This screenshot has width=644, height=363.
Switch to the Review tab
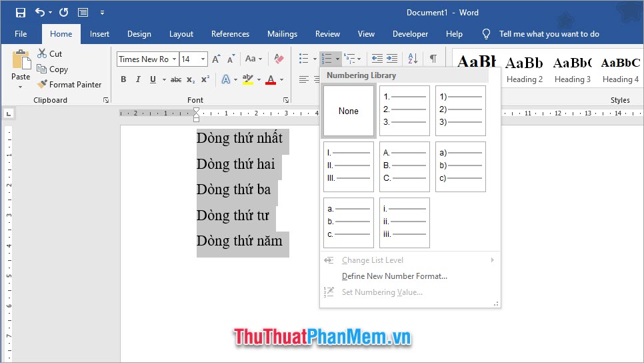click(327, 34)
